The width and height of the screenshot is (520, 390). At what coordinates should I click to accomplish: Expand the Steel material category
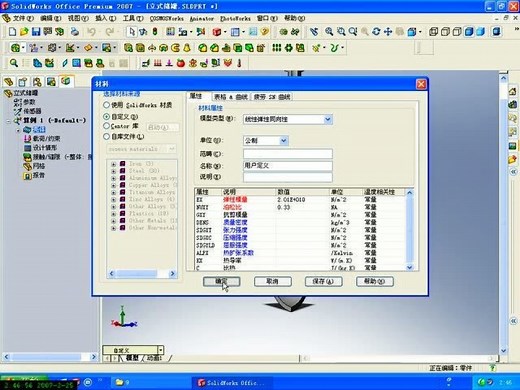114,171
